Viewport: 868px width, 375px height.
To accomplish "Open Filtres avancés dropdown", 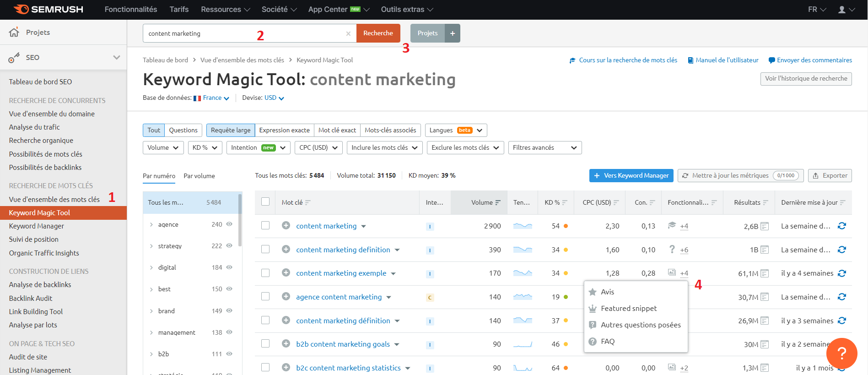I will pyautogui.click(x=545, y=147).
